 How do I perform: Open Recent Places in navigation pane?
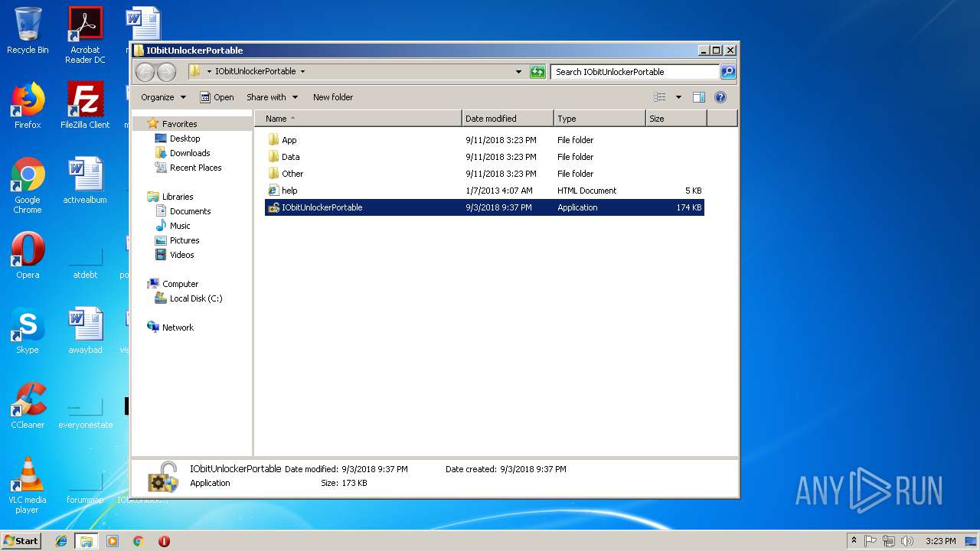pos(195,168)
